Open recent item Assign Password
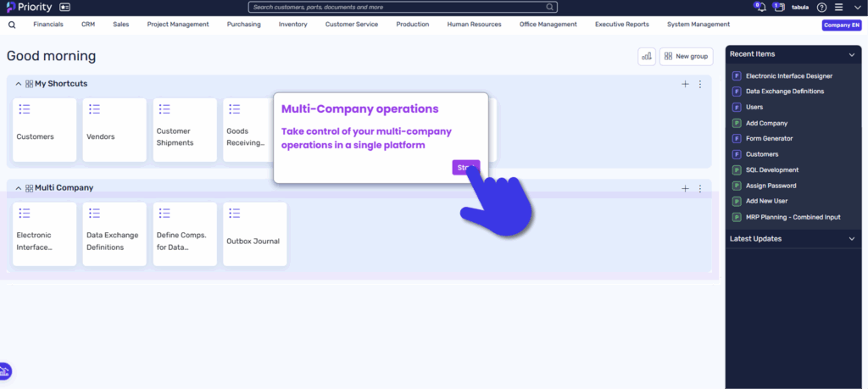This screenshot has height=389, width=868. (770, 186)
